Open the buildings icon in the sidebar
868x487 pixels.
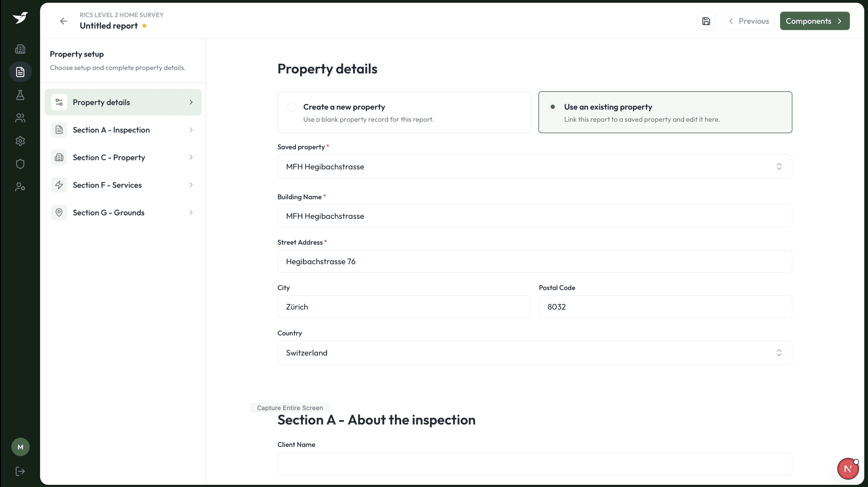(x=20, y=49)
